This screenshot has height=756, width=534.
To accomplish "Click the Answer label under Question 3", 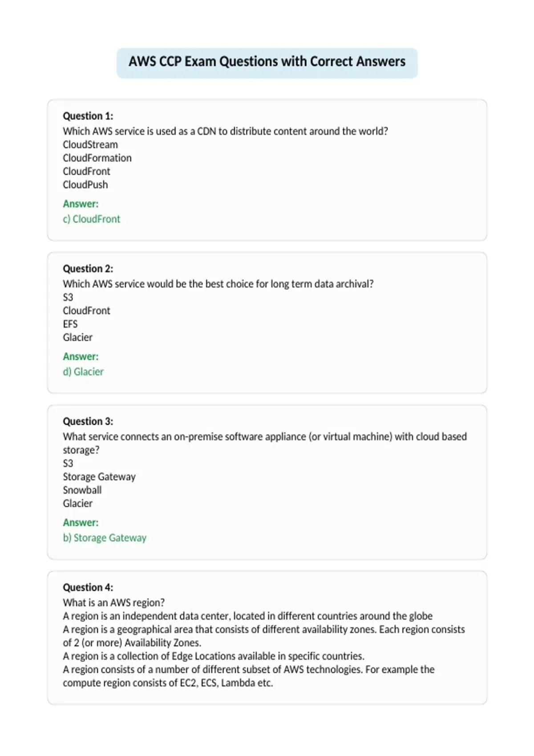I will pos(81,523).
